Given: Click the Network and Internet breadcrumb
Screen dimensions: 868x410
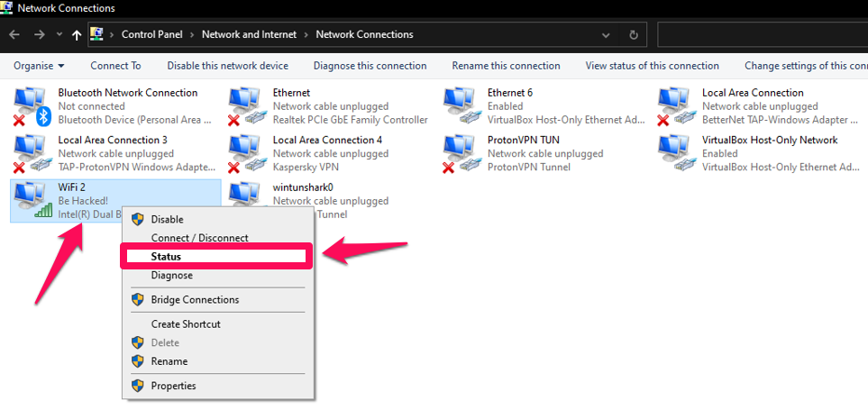Looking at the screenshot, I should (249, 34).
